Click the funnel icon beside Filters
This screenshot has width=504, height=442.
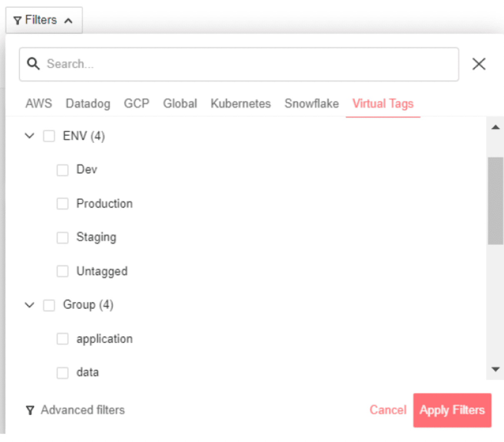pos(17,20)
